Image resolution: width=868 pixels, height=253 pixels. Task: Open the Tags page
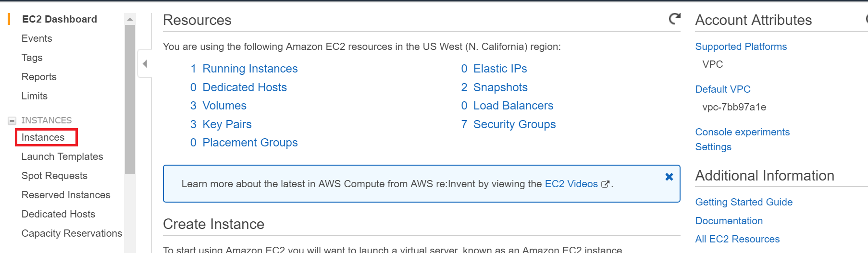click(32, 58)
